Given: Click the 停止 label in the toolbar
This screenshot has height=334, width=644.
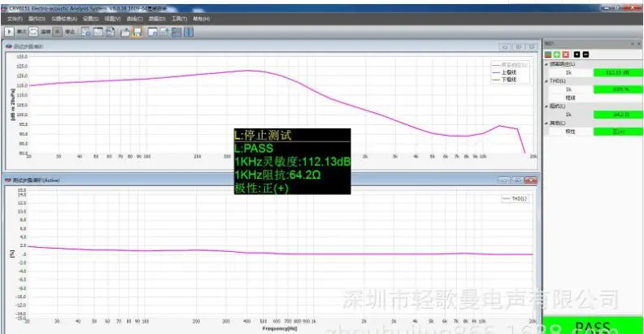Looking at the screenshot, I should click(70, 32).
